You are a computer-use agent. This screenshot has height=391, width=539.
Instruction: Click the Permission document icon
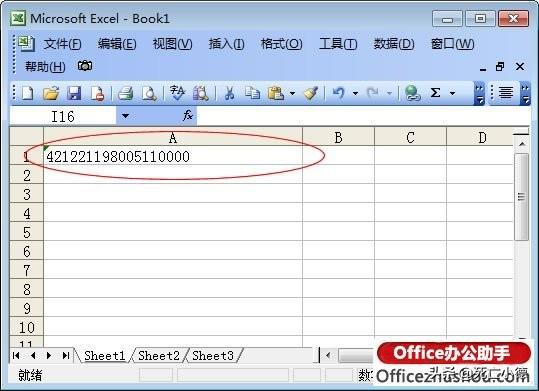(x=97, y=93)
